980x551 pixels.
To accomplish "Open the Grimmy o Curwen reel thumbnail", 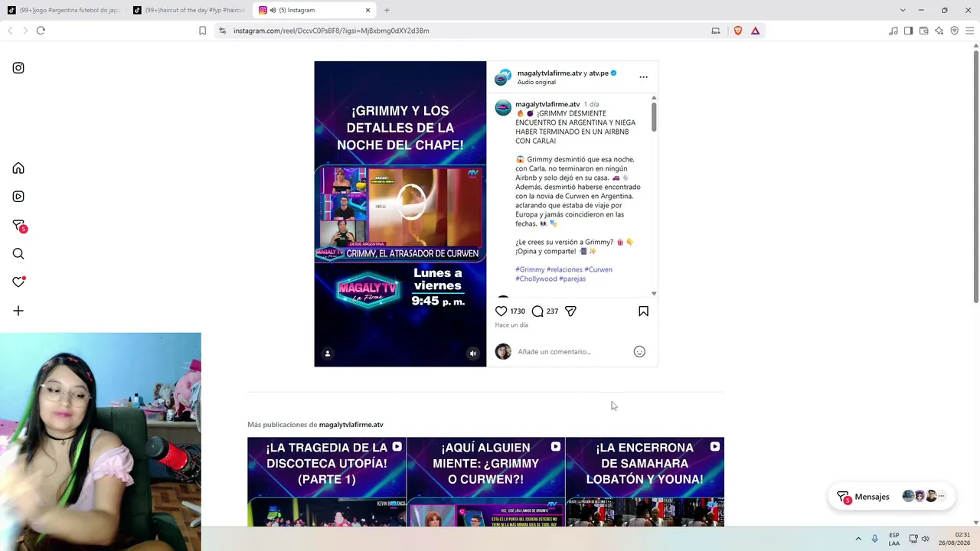I will click(486, 482).
